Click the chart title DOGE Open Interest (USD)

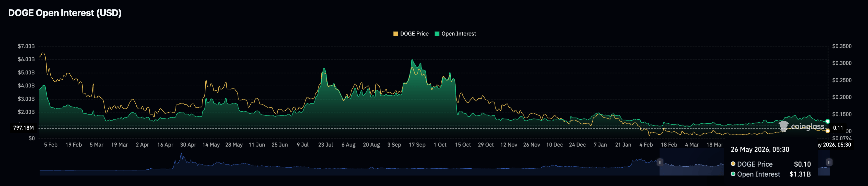pos(65,13)
